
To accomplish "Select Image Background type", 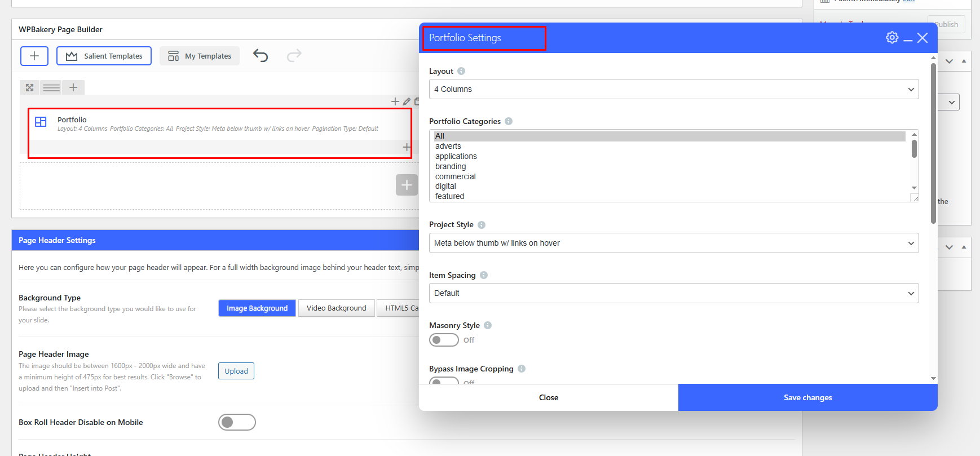I will (x=257, y=308).
